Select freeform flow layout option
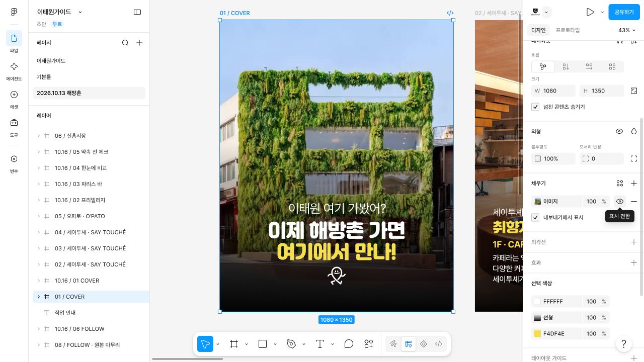Viewport: 644px width, 362px height. 543,66
